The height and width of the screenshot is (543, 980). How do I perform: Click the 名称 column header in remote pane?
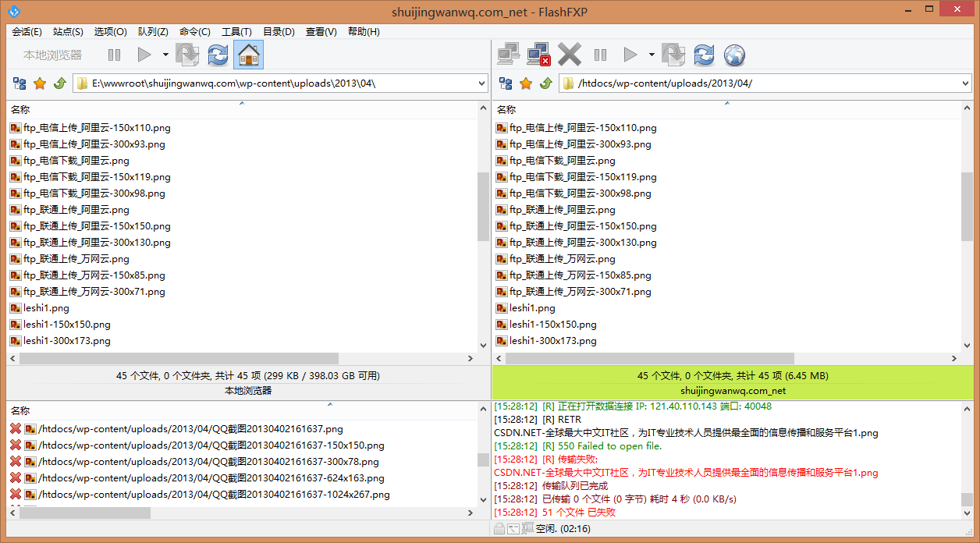pos(507,110)
